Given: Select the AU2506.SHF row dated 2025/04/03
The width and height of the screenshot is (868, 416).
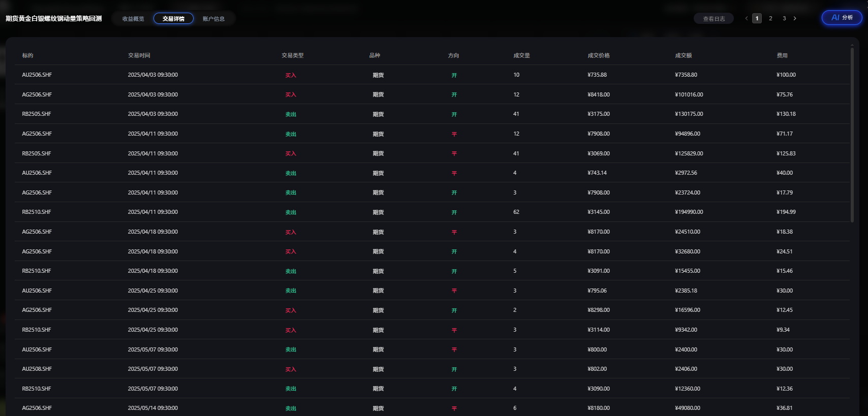Looking at the screenshot, I should tap(432, 75).
